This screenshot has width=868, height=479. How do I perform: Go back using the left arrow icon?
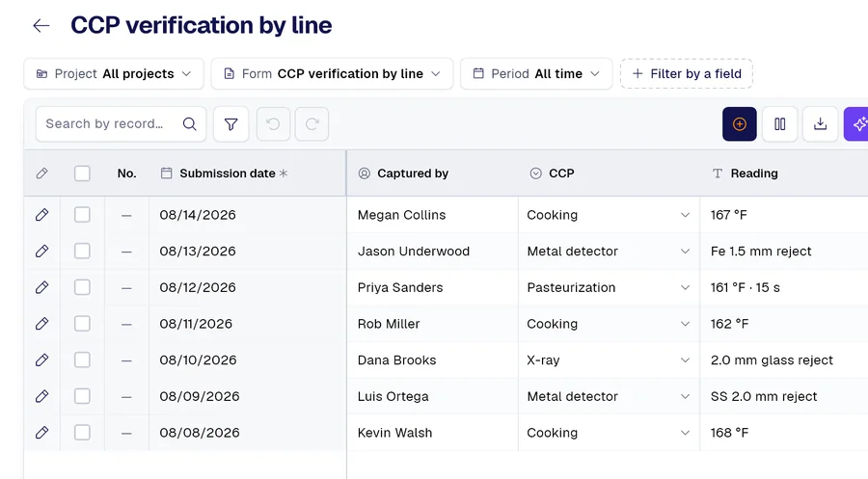41,25
